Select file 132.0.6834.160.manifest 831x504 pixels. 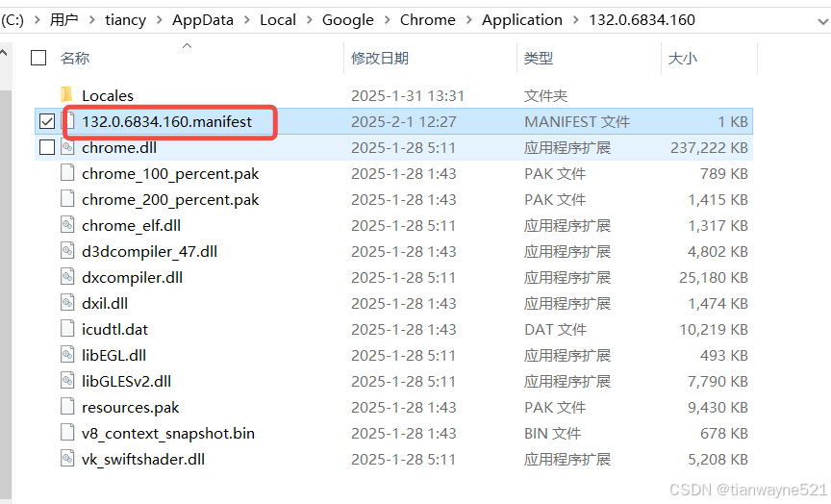[167, 121]
